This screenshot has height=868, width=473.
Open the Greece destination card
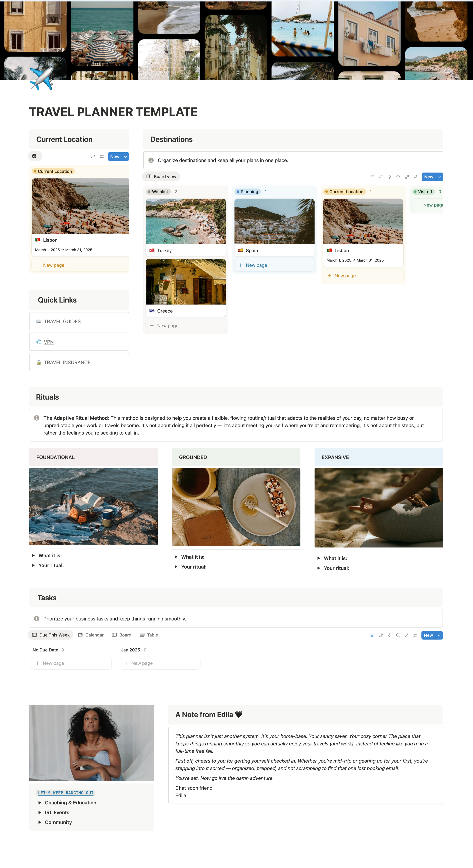click(186, 288)
